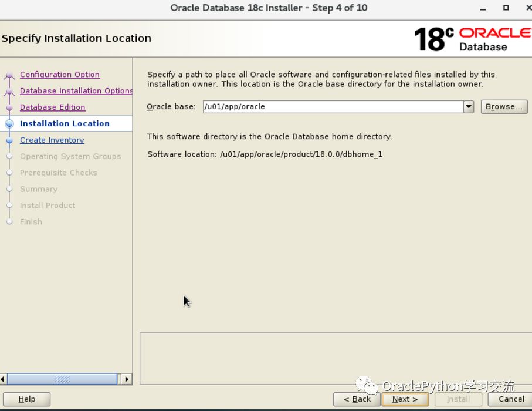Click the sidebar scrollbar right arrow
The width and height of the screenshot is (532, 411).
127,379
